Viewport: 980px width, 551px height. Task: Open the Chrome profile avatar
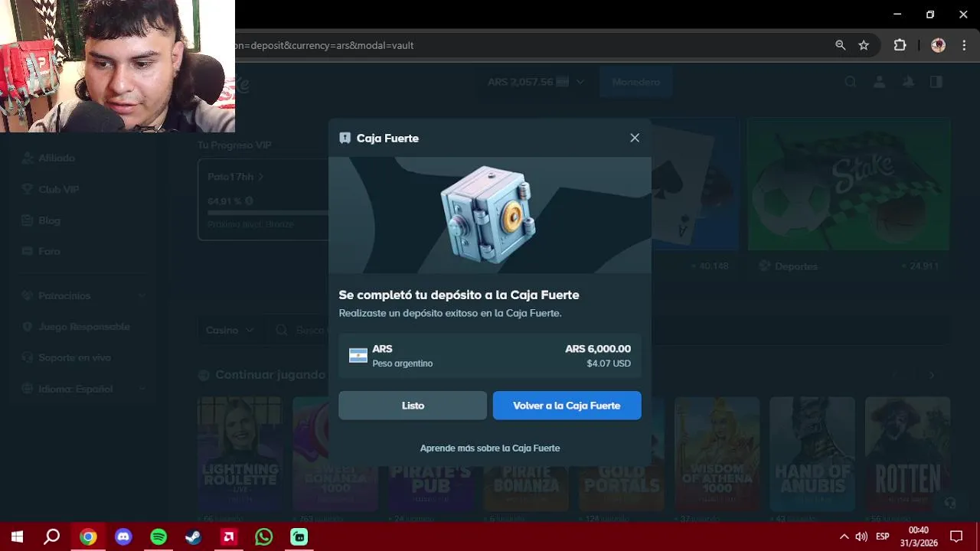pos(938,45)
